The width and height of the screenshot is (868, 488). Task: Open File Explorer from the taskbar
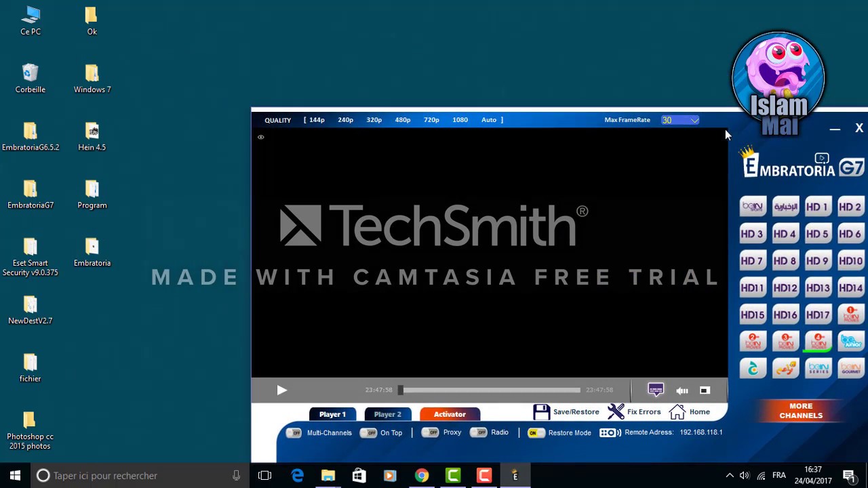tap(328, 476)
